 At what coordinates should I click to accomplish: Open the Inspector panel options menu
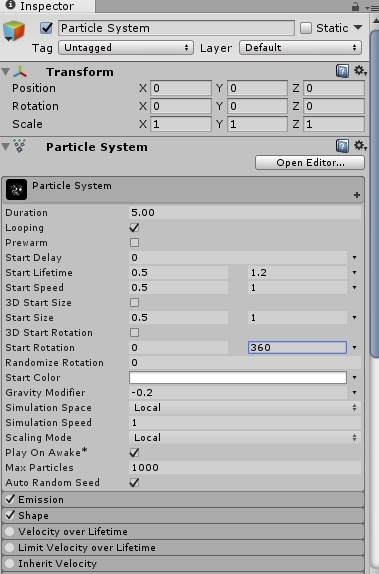point(371,7)
